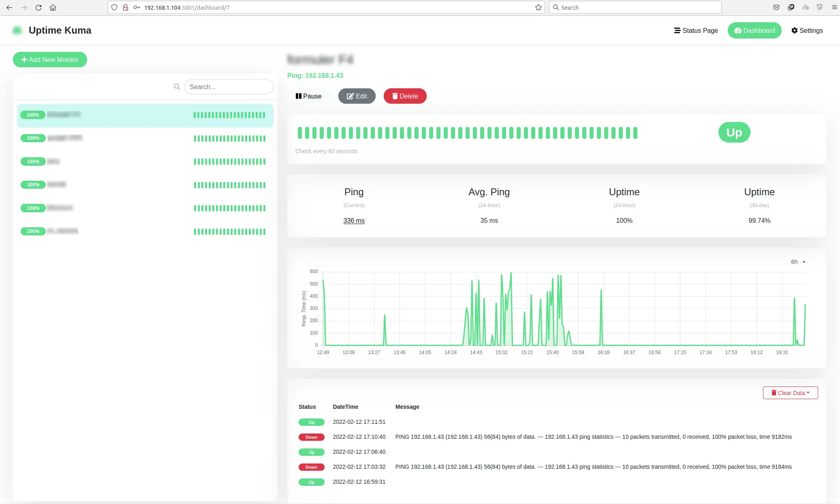Screen dimensions: 840x504
Task: Click the 2022-02-12 17:11:51 date cell
Action: [359, 422]
